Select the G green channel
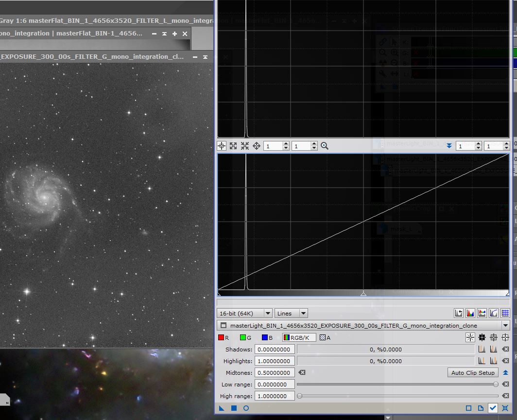Image resolution: width=517 pixels, height=420 pixels. (x=246, y=337)
